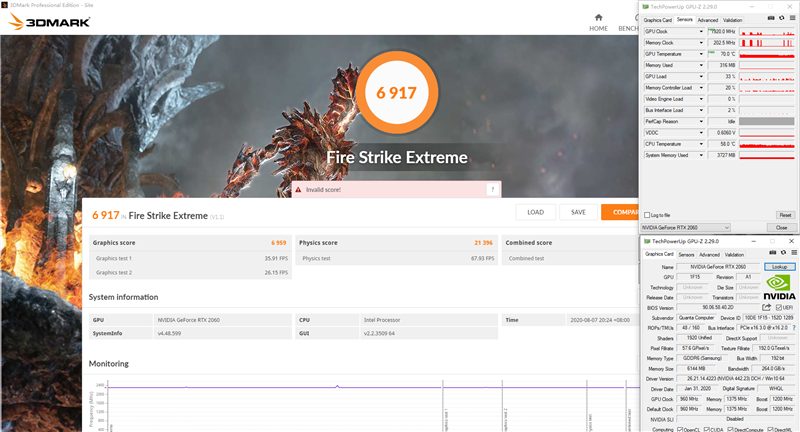Screen dimensions: 800x432
Task: Click the LOAD button in 3DMark
Action: click(535, 212)
